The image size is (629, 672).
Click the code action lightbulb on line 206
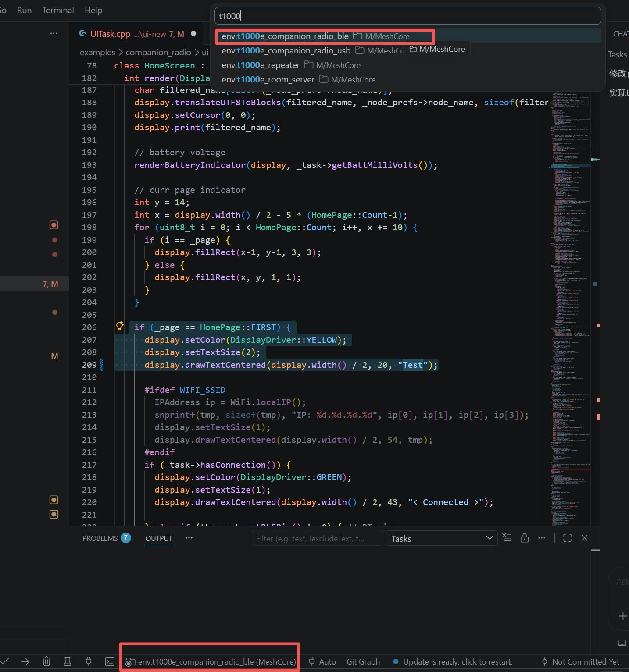[x=120, y=326]
